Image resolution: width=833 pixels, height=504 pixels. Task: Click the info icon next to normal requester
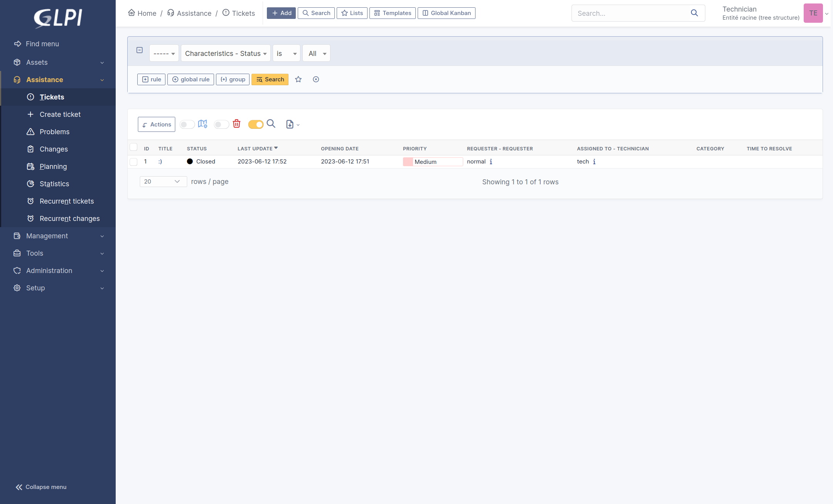pos(491,162)
